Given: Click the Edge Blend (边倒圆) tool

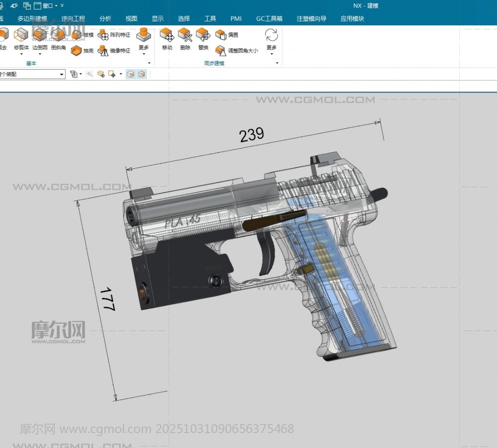Looking at the screenshot, I should tap(40, 39).
